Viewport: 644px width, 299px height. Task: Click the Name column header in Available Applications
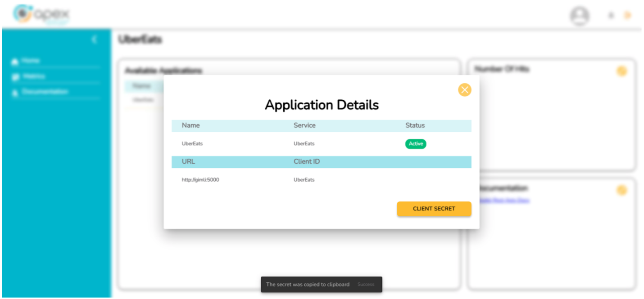tap(141, 86)
